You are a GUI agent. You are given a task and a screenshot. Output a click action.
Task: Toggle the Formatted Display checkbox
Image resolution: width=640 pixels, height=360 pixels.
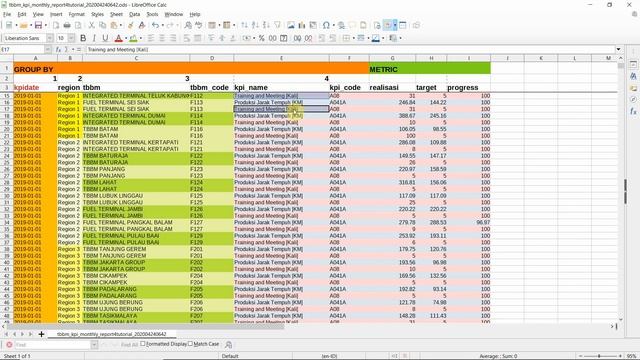(143, 344)
